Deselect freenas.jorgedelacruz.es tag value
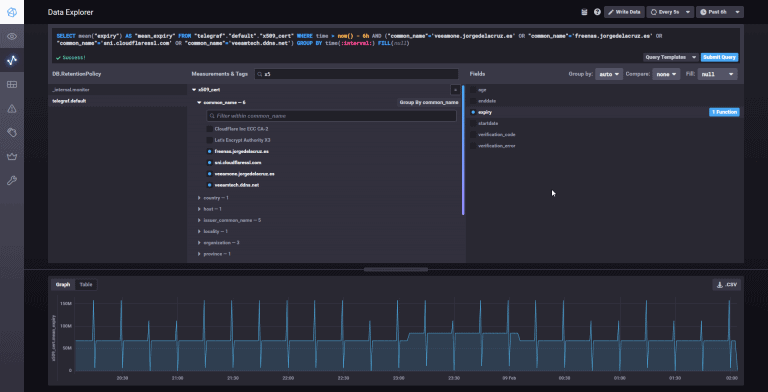Screen dimensions: 768x392 coord(210,151)
